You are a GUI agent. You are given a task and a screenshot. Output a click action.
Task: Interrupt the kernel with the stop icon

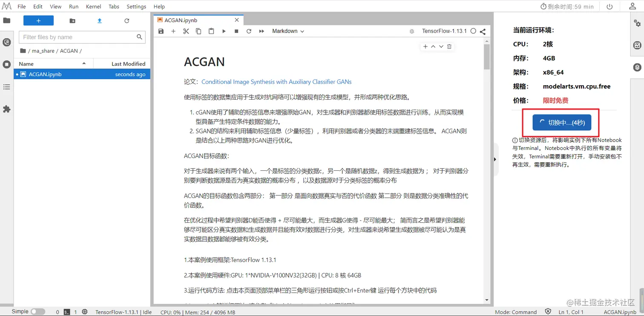point(236,31)
